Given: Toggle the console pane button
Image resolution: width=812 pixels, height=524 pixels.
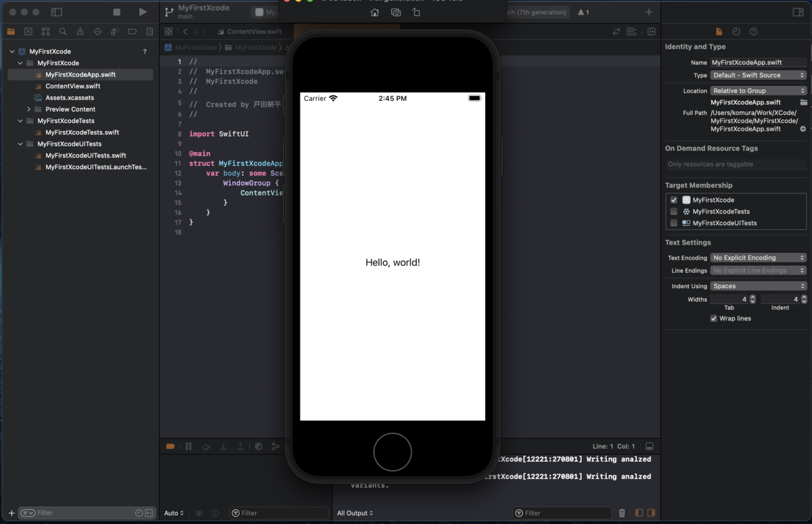Looking at the screenshot, I should tap(651, 513).
